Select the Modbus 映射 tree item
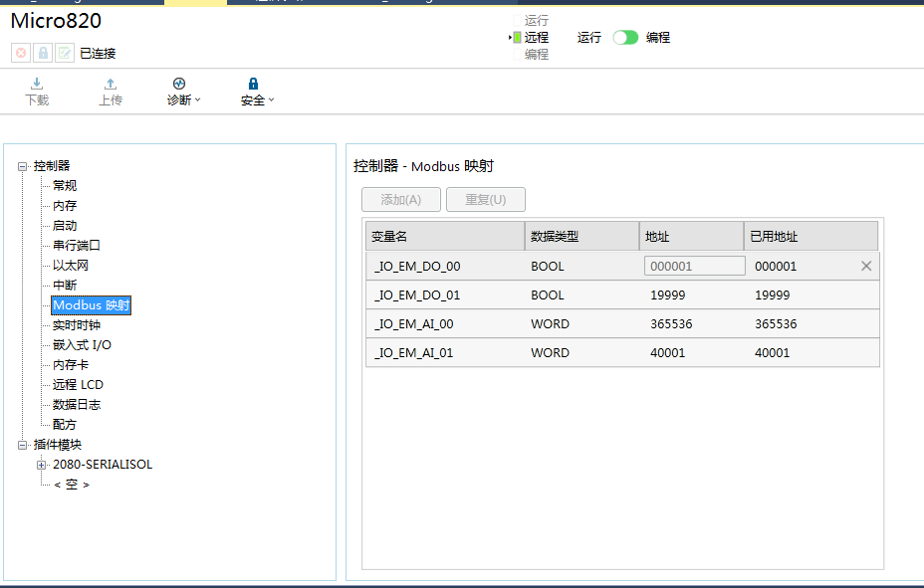Viewport: 924px width, 588px height. tap(91, 305)
